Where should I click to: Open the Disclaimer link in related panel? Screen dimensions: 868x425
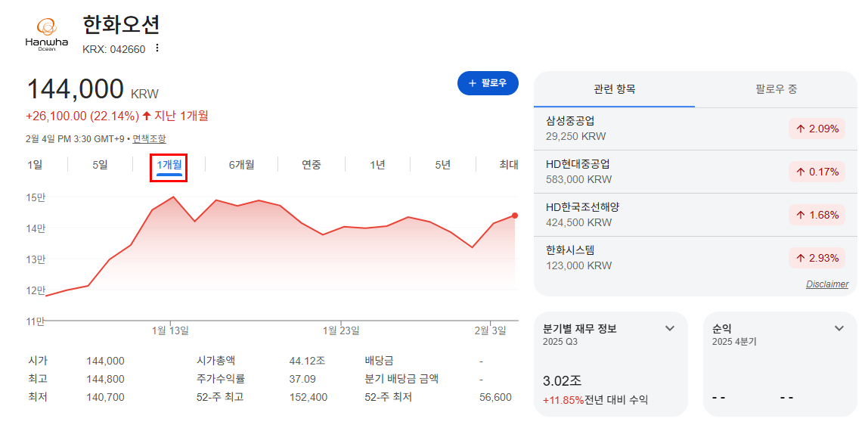[827, 284]
